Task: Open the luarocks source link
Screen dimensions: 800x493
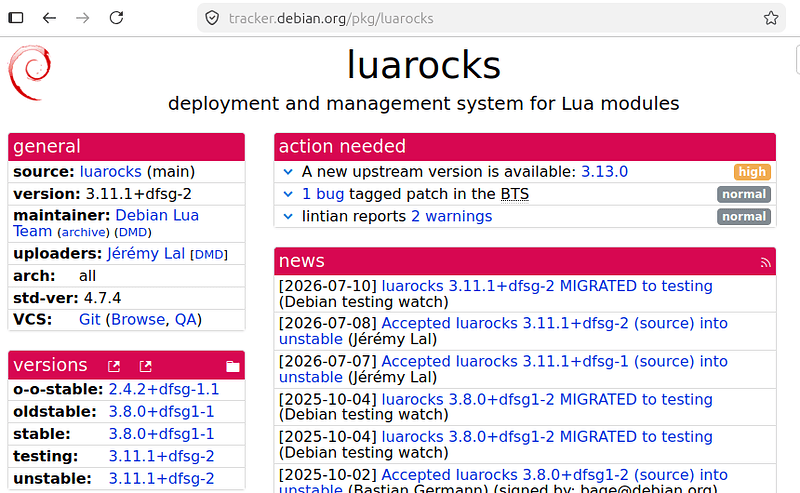Action: coord(110,171)
